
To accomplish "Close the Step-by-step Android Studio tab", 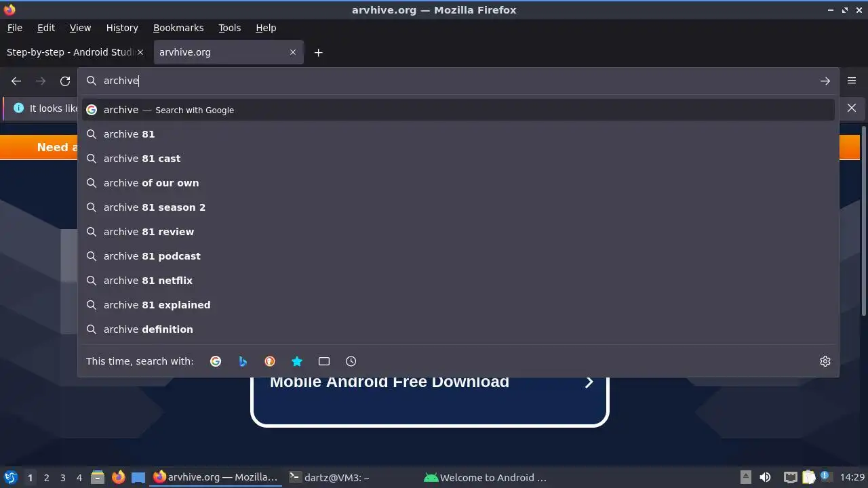I will coord(140,52).
